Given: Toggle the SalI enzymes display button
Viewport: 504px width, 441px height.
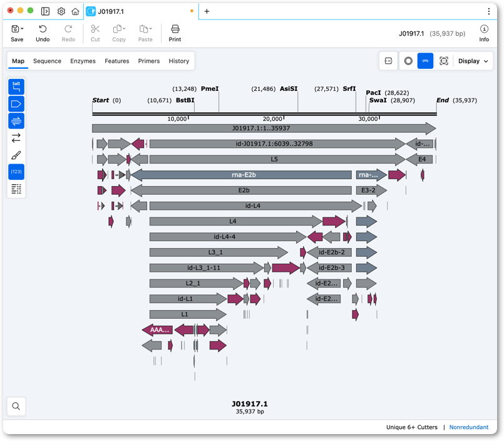Looking at the screenshot, I should [x=16, y=87].
